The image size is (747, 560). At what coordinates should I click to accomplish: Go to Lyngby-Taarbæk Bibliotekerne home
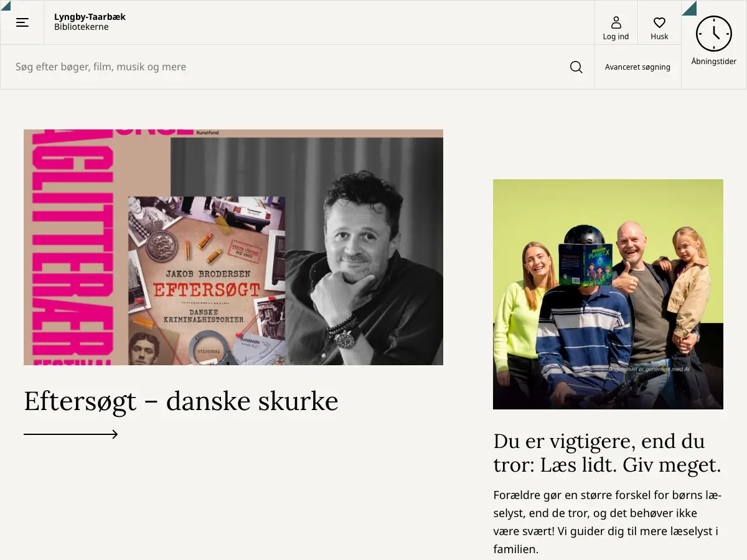coord(90,22)
